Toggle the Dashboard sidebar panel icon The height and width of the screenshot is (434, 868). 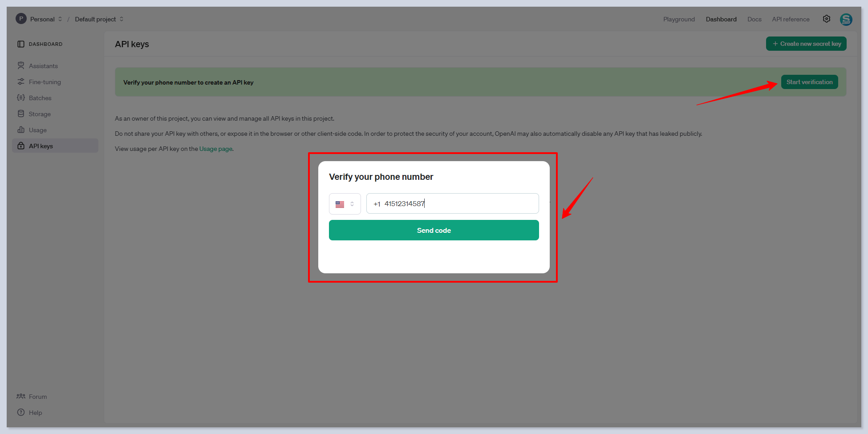click(x=21, y=44)
